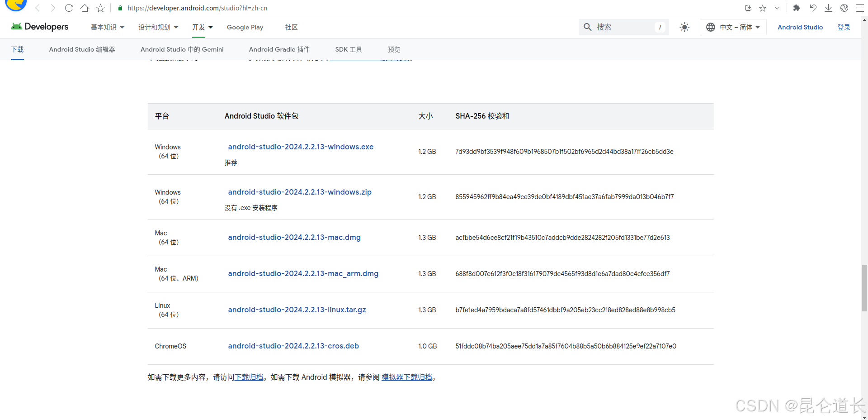Screen dimensions: 868x420
Task: Click the ChromeOS platform cell
Action: pos(170,346)
